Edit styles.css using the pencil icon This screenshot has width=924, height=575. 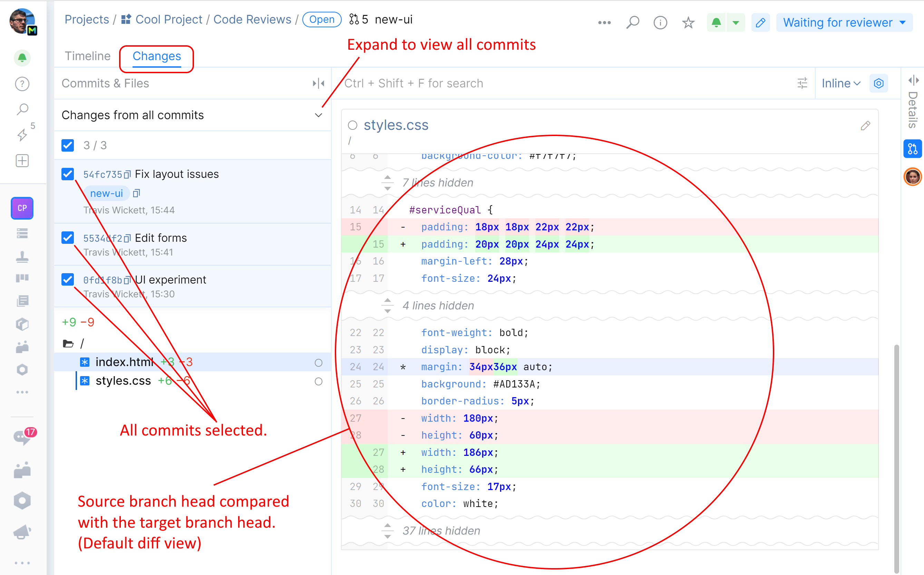point(865,125)
